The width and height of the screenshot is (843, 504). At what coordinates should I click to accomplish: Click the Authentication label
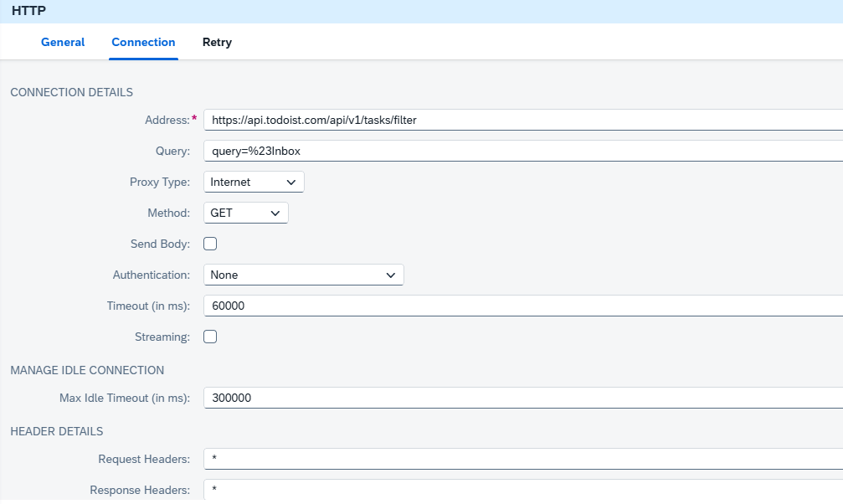[151, 275]
